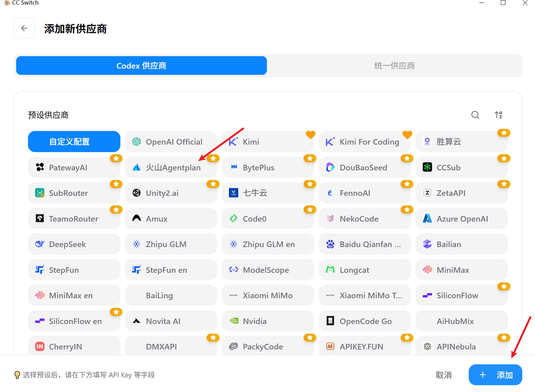
Task: Select Baidu Qianfan provider
Action: click(x=365, y=244)
